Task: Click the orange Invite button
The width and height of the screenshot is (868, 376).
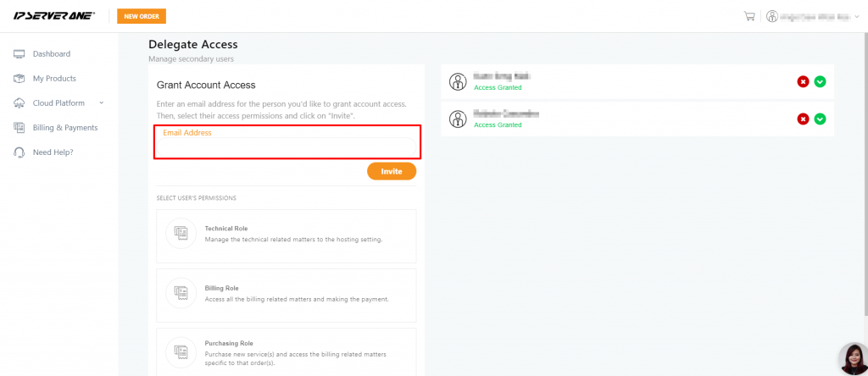Action: (x=392, y=171)
